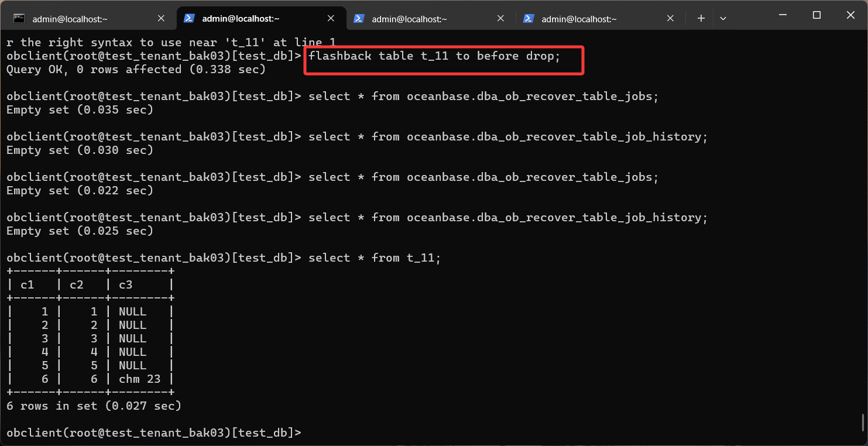The width and height of the screenshot is (868, 446).
Task: Switch to the fourth tab's title text
Action: click(x=579, y=19)
